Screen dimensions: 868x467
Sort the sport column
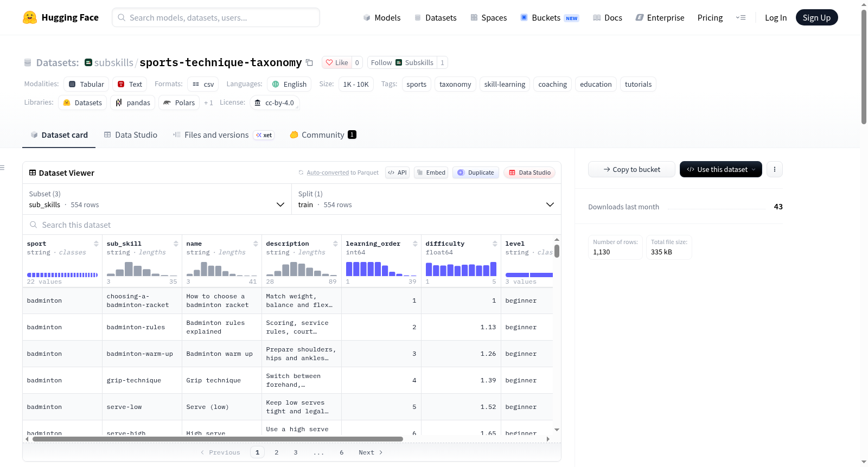(x=96, y=244)
